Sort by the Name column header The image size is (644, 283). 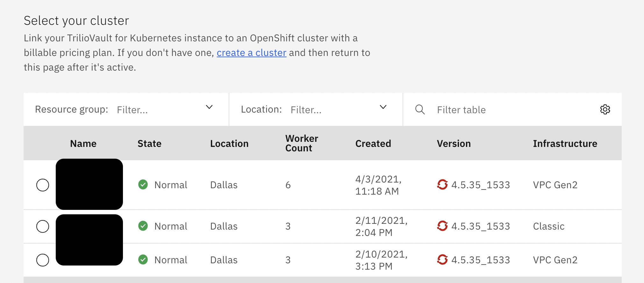(83, 143)
